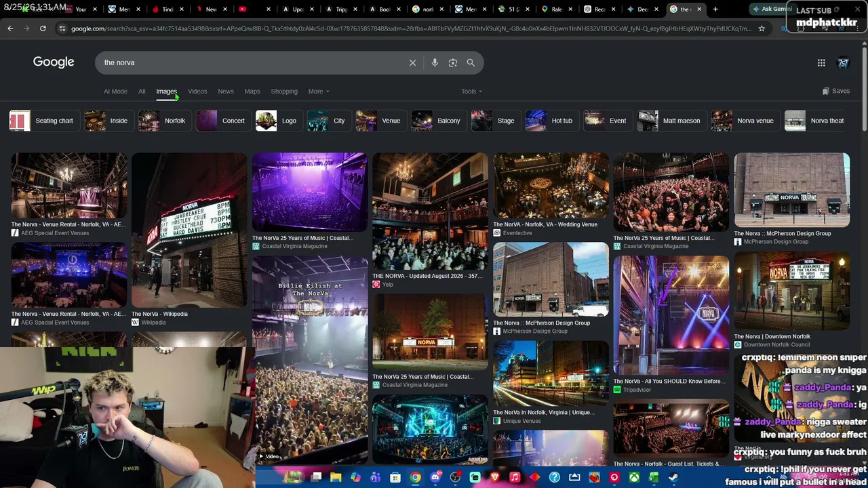This screenshot has width=868, height=488.
Task: Open Apple Music from the taskbar
Action: [515, 477]
